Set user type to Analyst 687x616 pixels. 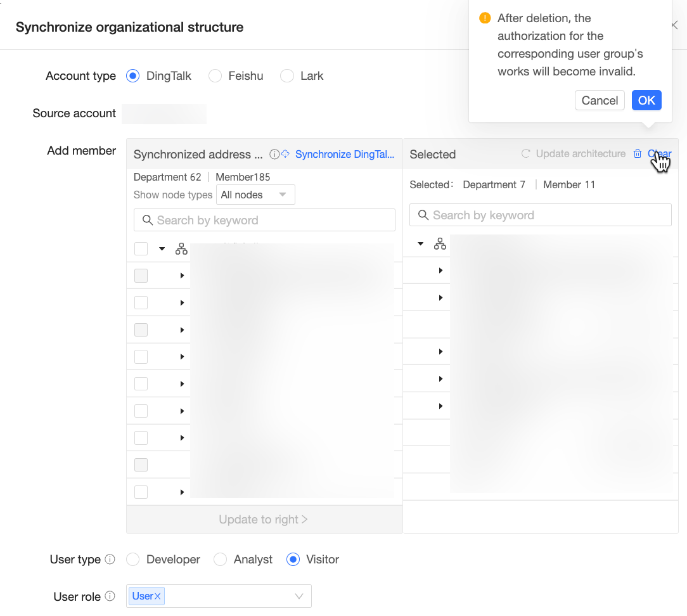pyautogui.click(x=221, y=560)
